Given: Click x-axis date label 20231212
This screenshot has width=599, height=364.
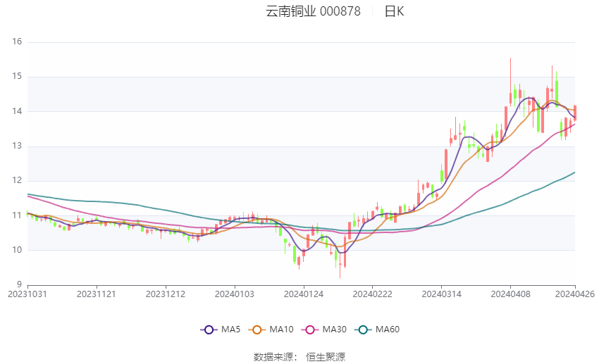Looking at the screenshot, I should pyautogui.click(x=166, y=294).
